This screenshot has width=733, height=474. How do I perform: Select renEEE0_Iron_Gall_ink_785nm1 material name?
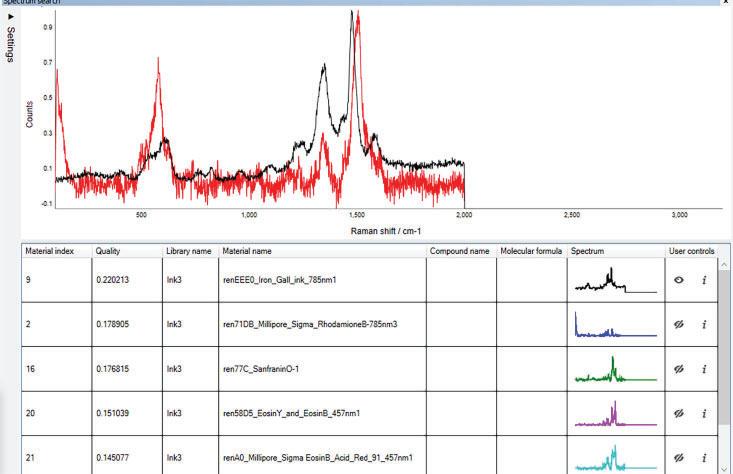click(x=280, y=280)
